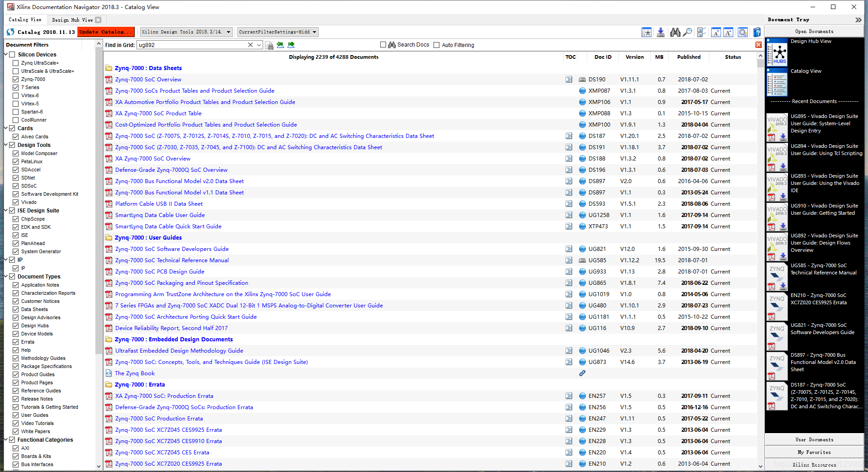
Task: Check the Spartan-6 filter checkbox
Action: [x=16, y=112]
